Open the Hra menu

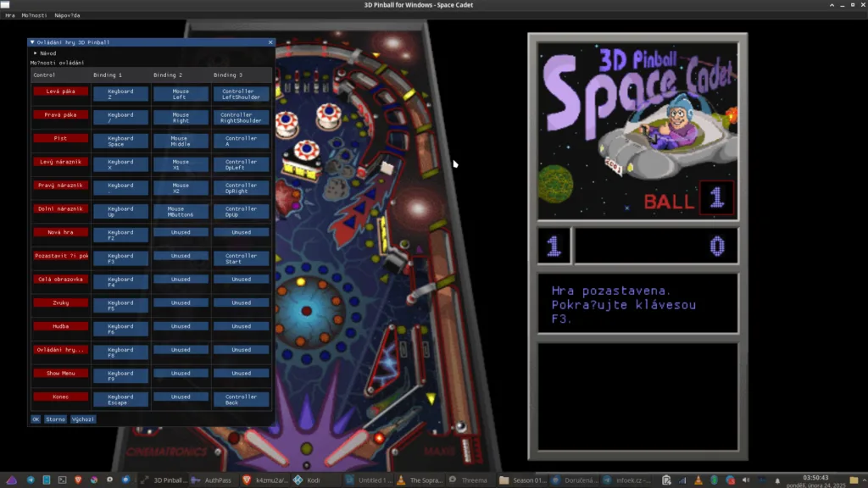point(10,15)
